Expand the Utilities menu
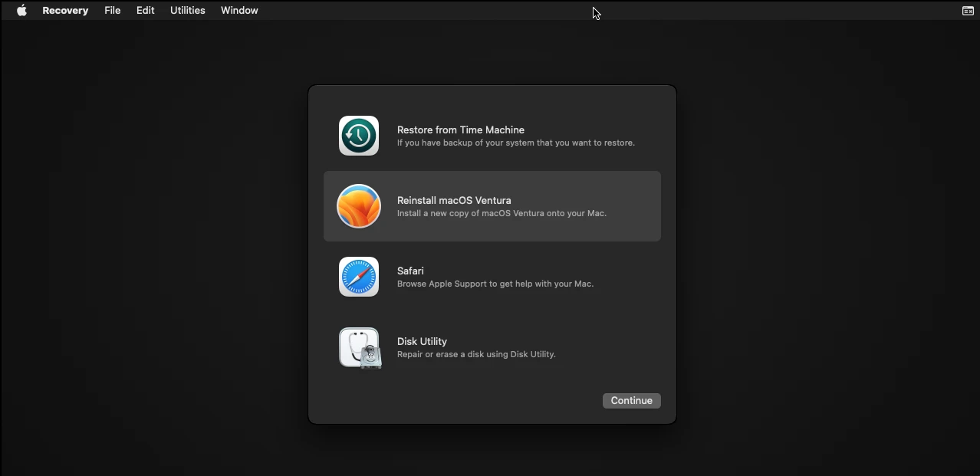This screenshot has width=980, height=476. [188, 11]
